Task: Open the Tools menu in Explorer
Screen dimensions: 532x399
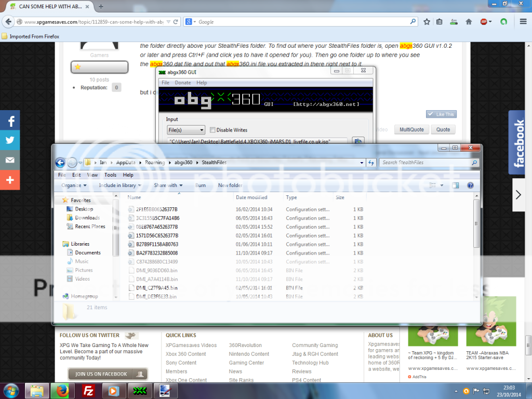Action: click(110, 175)
